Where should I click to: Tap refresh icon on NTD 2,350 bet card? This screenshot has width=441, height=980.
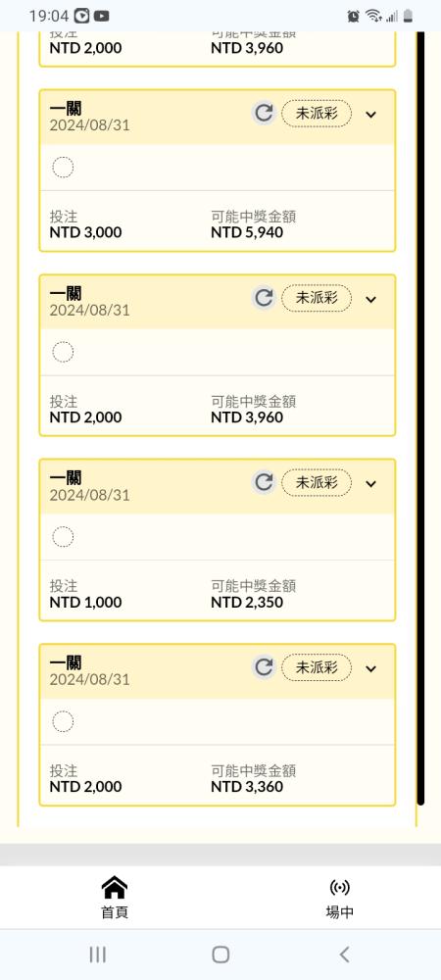point(264,482)
